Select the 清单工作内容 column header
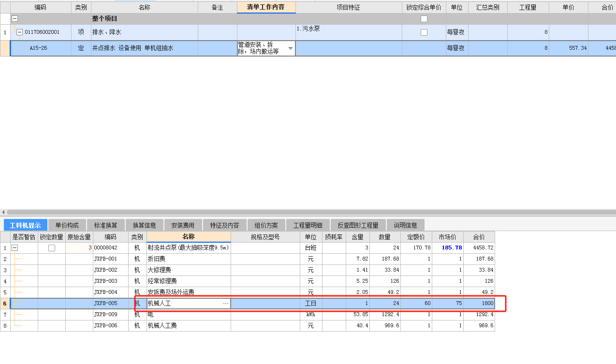The image size is (616, 364). (266, 7)
